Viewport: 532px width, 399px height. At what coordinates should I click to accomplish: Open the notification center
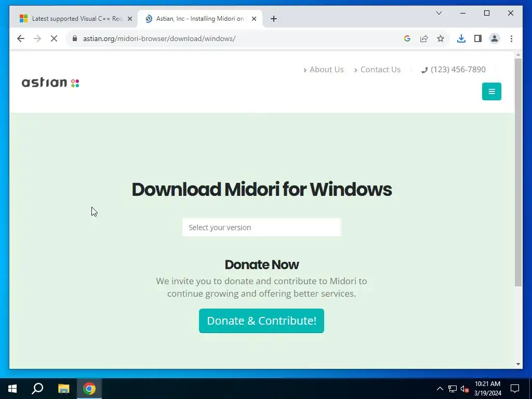(515, 389)
